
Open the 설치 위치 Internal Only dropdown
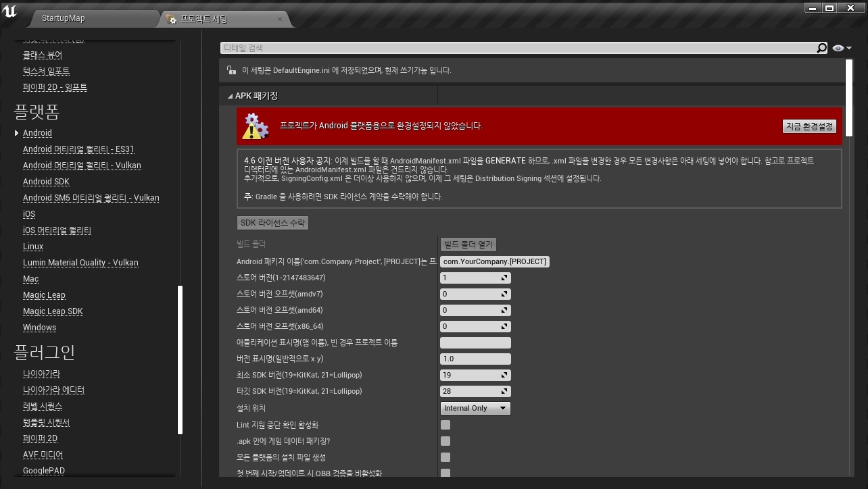475,408
